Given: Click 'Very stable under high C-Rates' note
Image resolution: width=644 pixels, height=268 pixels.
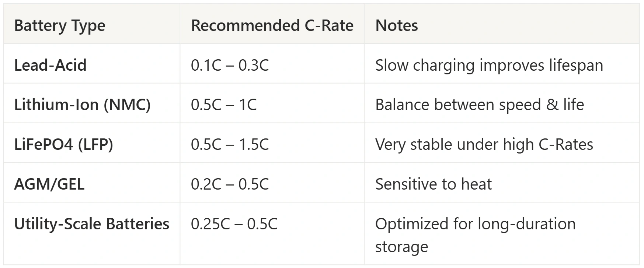Looking at the screenshot, I should tap(484, 144).
